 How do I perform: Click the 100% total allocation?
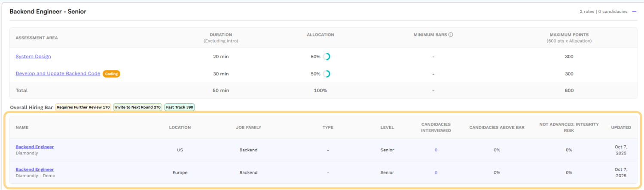320,90
